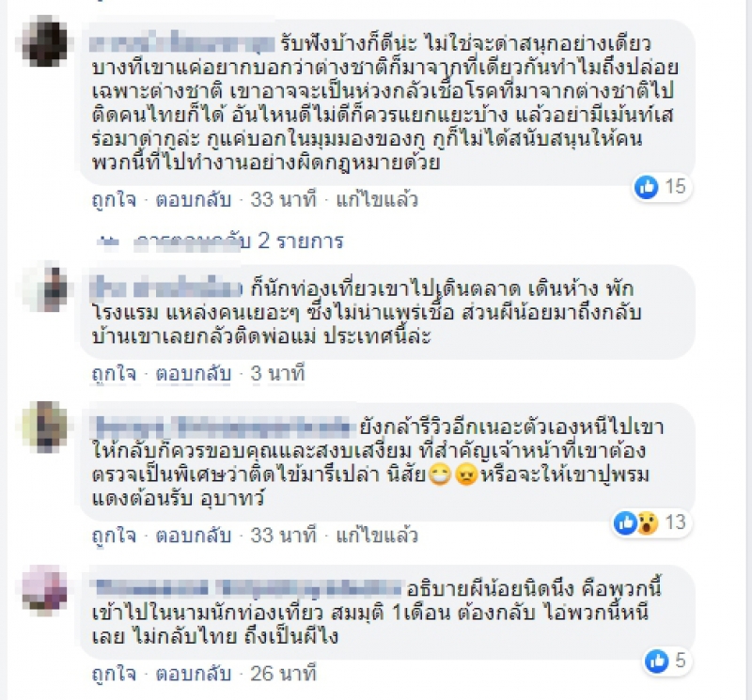The width and height of the screenshot is (752, 700).
Task: Reply to first comment with ตอบกลับ
Action: 194,199
